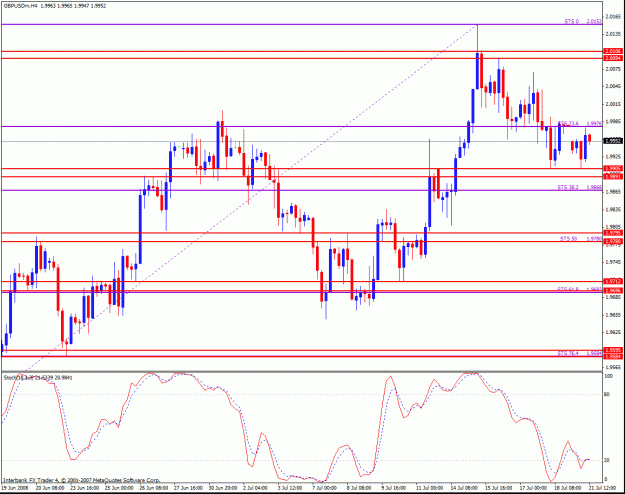Screen dimensions: 625x494
Task: Select the STS 76.4 Fibonacci level label
Action: (x=568, y=353)
